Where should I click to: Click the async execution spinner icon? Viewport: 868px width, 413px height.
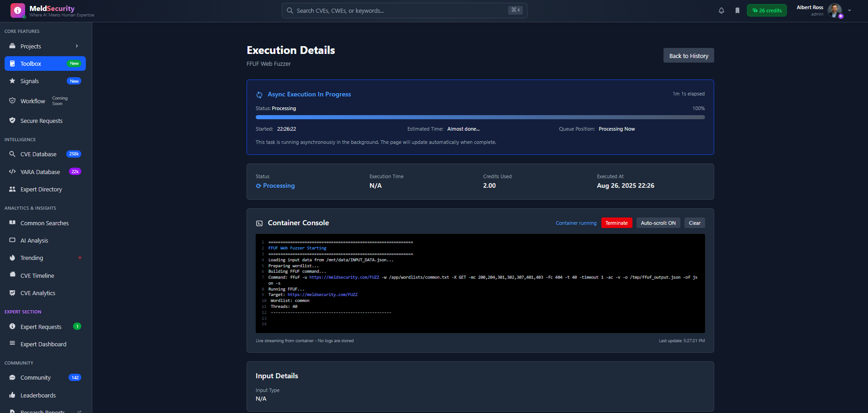click(259, 95)
